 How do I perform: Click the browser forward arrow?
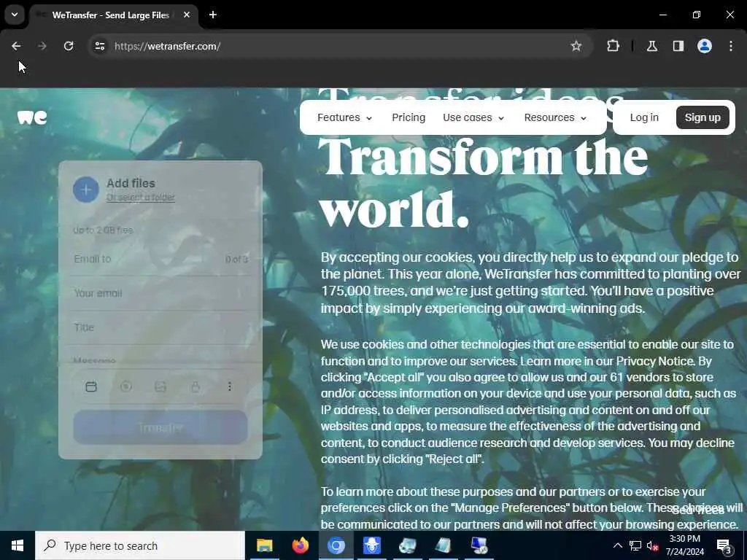point(42,46)
